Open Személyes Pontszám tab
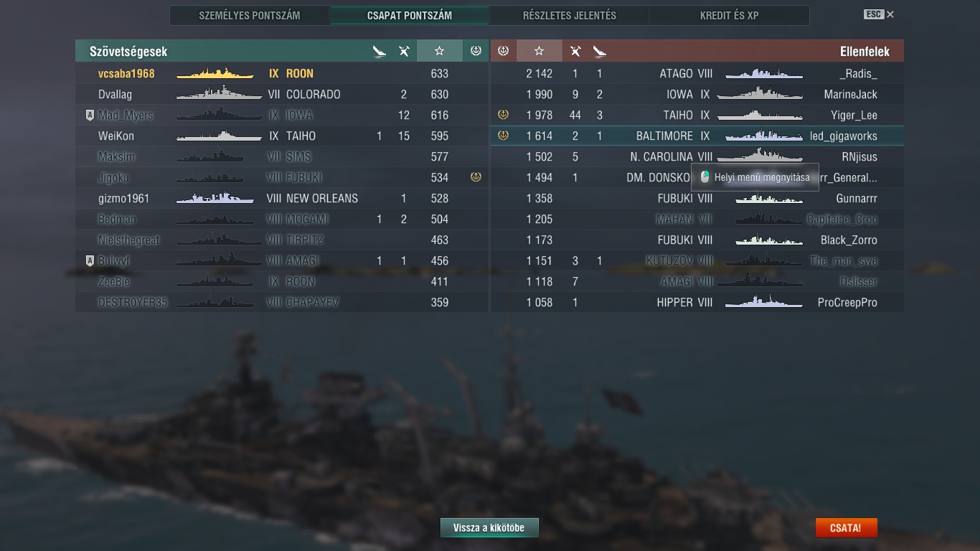This screenshot has height=551, width=980. coord(250,15)
